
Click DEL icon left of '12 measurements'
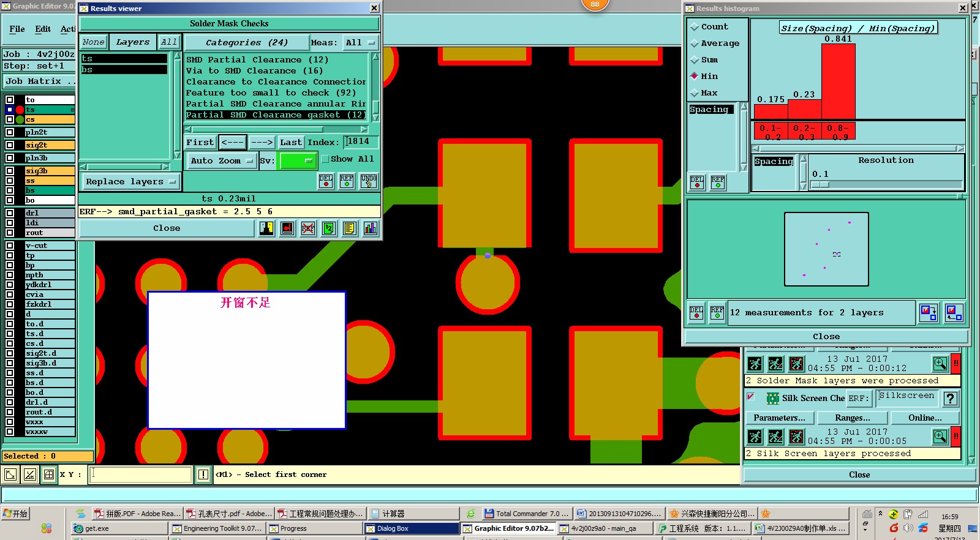pyautogui.click(x=696, y=313)
